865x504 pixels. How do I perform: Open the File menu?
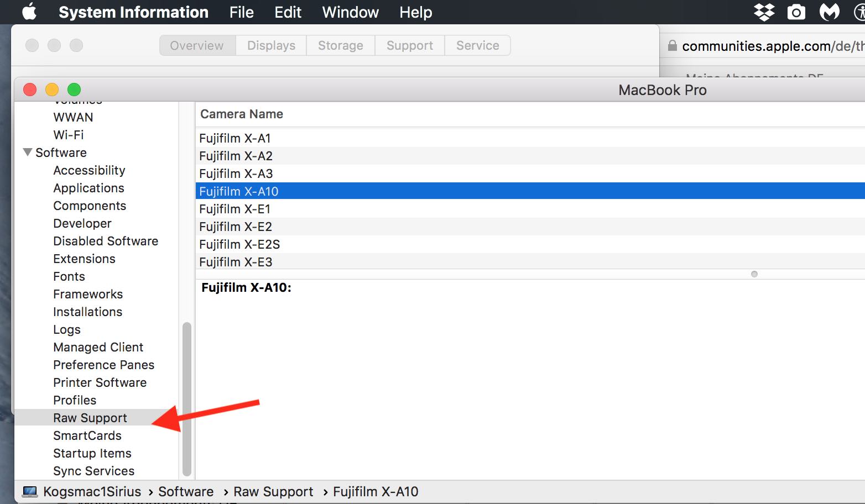click(x=241, y=12)
